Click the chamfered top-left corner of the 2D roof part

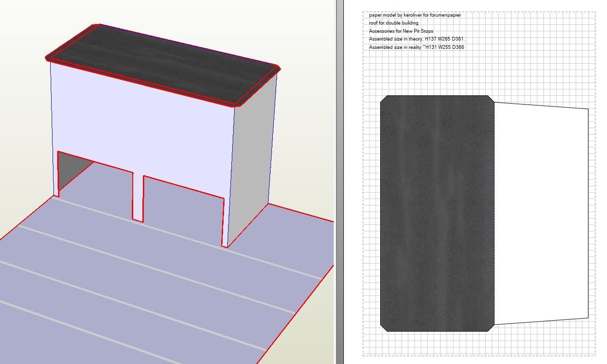pyautogui.click(x=384, y=99)
